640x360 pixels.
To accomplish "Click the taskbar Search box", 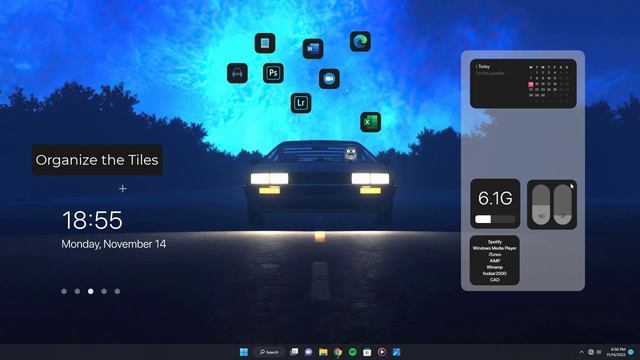I will pyautogui.click(x=269, y=352).
